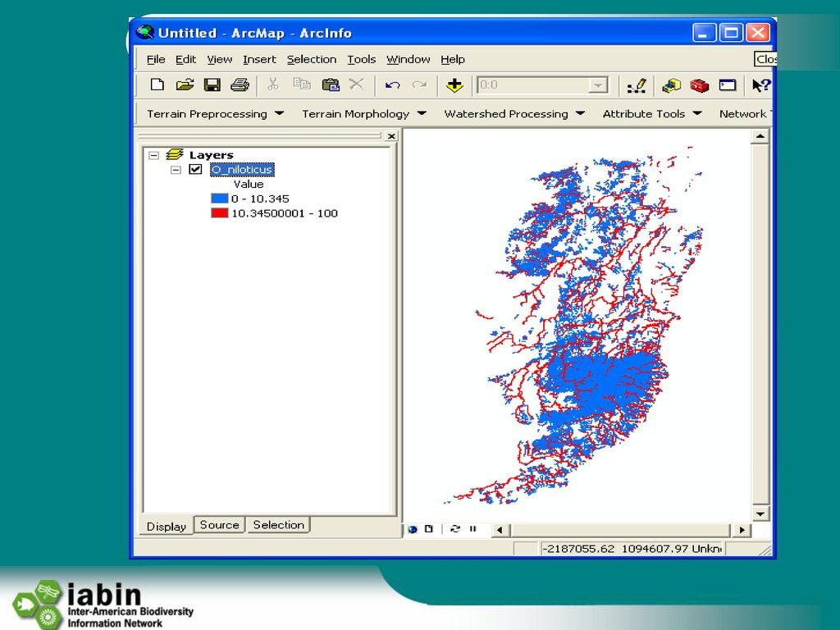Click the What's This help pointer icon
This screenshot has height=630, width=840.
(760, 85)
